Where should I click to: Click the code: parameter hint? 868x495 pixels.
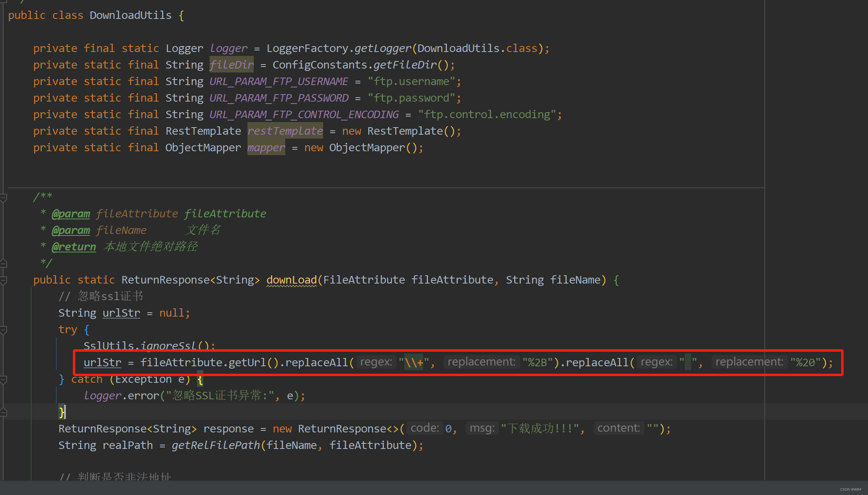click(x=424, y=428)
